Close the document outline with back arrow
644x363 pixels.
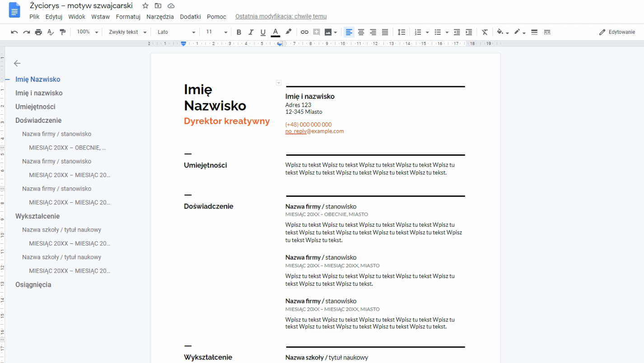coord(17,63)
